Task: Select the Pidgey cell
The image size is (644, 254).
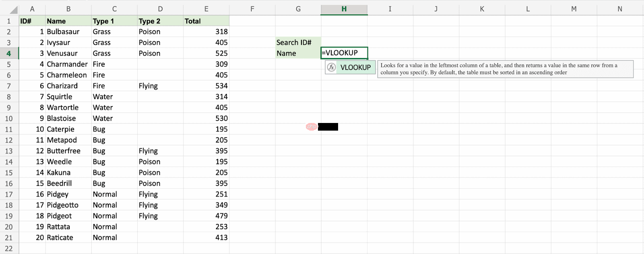Action: pyautogui.click(x=68, y=194)
